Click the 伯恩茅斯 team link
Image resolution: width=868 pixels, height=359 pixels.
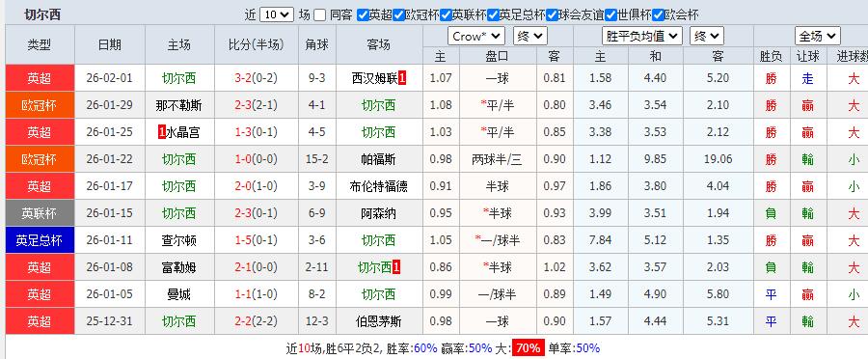(379, 321)
